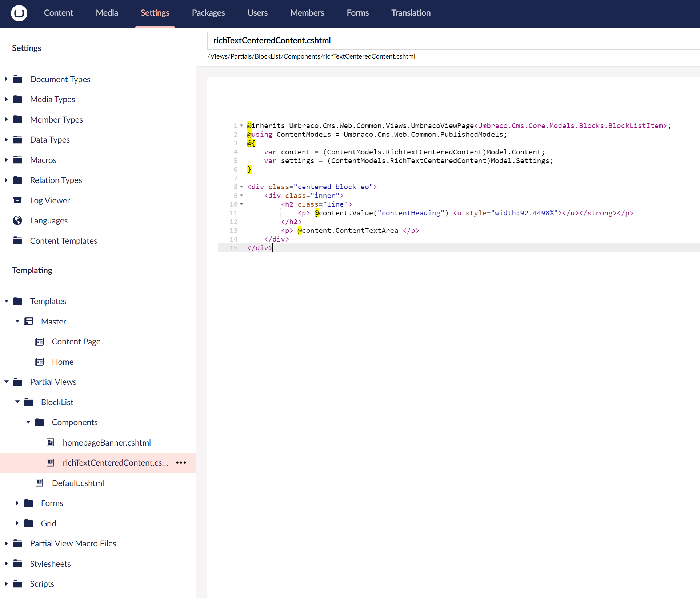Image resolution: width=700 pixels, height=598 pixels.
Task: Open the Languages settings
Action: pos(49,220)
